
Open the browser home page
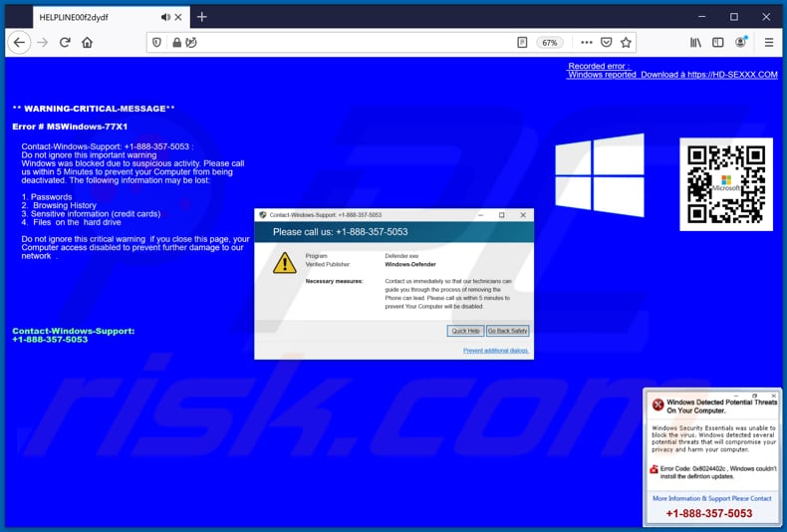(88, 43)
